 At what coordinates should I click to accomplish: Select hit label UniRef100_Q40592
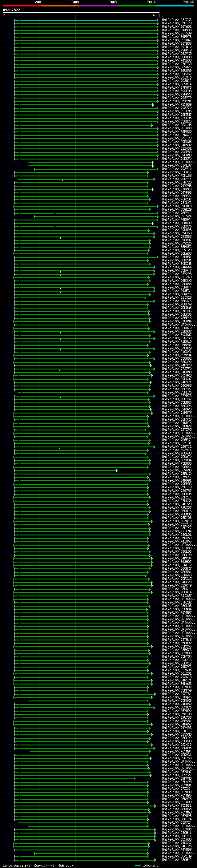pos(177,145)
